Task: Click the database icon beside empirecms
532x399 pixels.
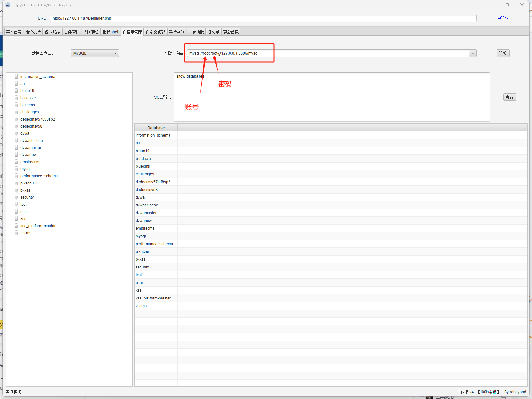Action: click(x=16, y=162)
